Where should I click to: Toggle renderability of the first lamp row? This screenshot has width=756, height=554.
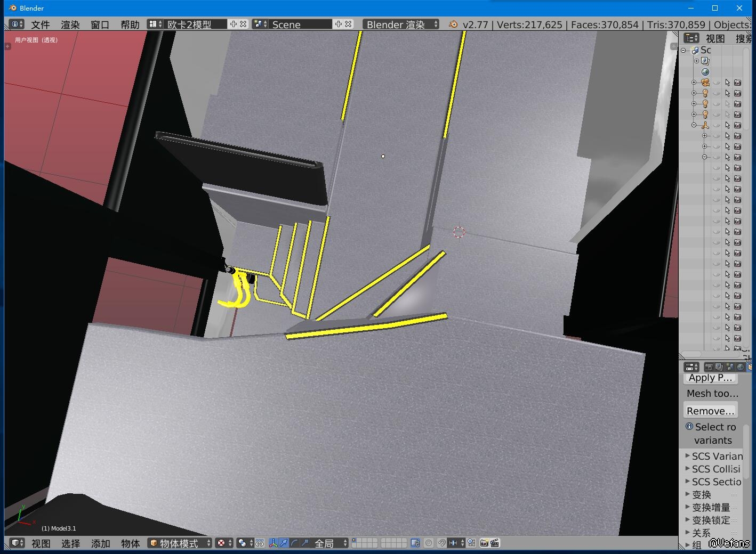coord(738,93)
